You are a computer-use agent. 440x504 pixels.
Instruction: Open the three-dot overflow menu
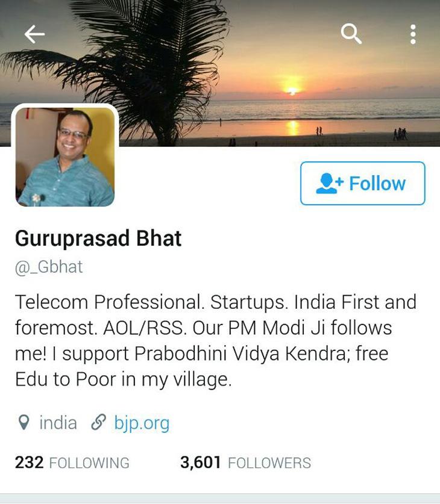[x=413, y=34]
